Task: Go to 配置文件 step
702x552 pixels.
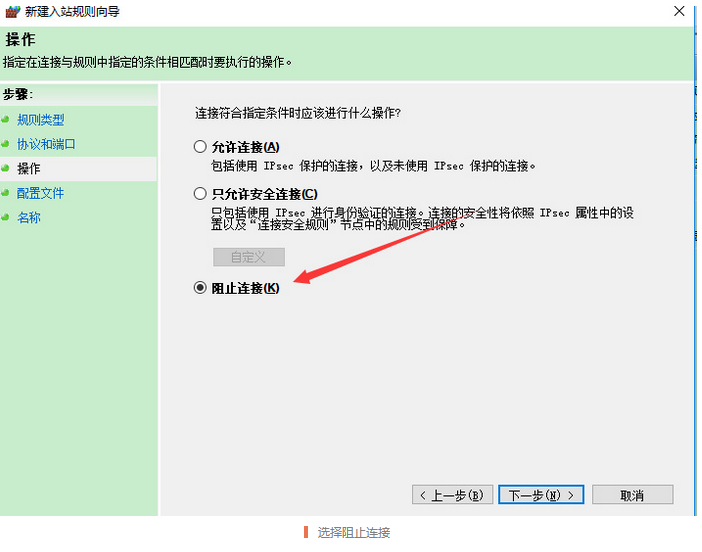Action: pyautogui.click(x=41, y=193)
